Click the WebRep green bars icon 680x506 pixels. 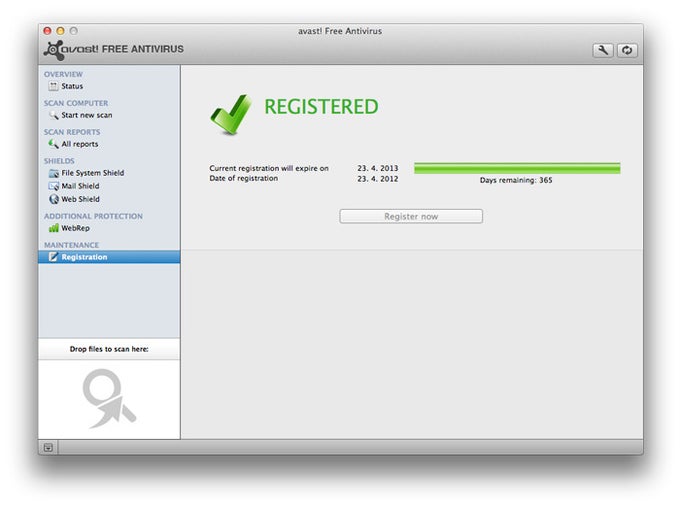(53, 228)
